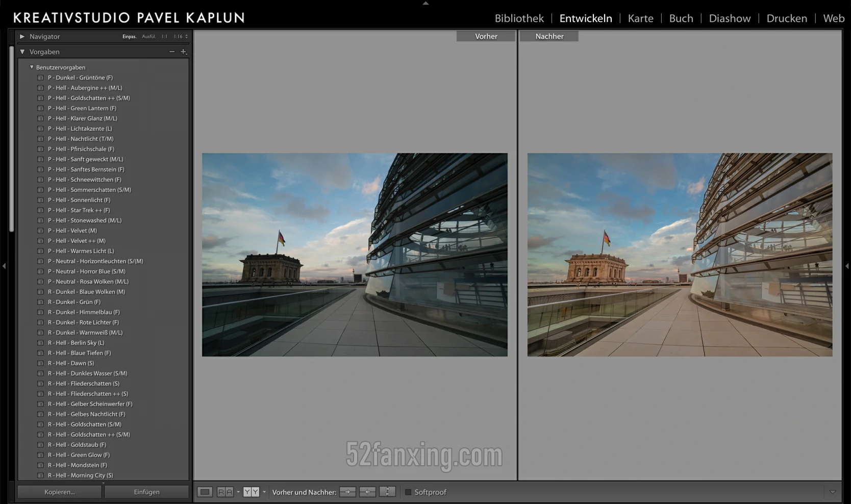Click the Einfügen button

point(147,492)
